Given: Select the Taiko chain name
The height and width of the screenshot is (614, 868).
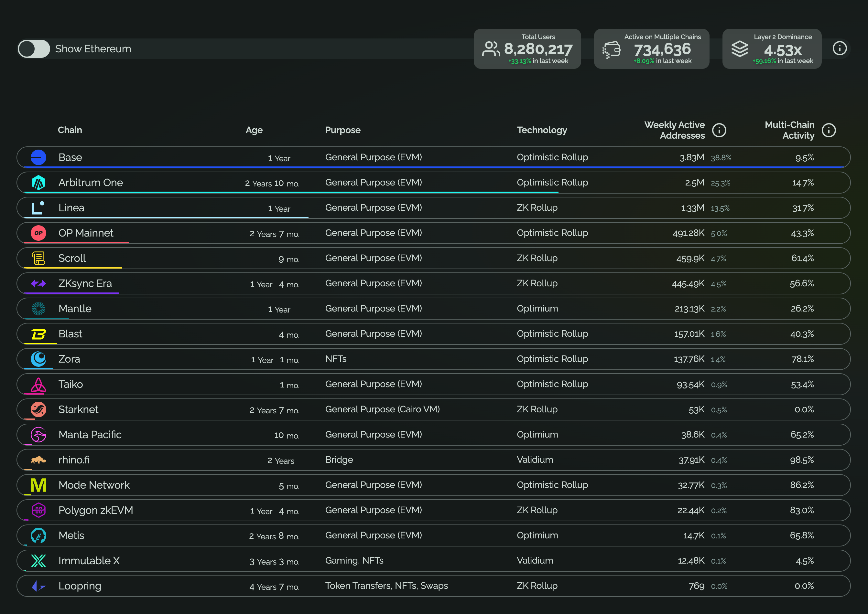Looking at the screenshot, I should [x=71, y=384].
